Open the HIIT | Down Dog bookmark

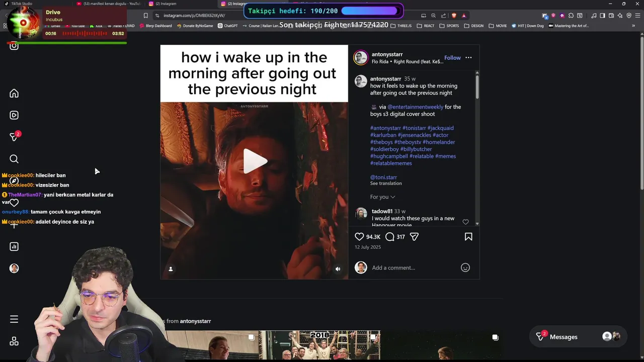click(x=528, y=26)
